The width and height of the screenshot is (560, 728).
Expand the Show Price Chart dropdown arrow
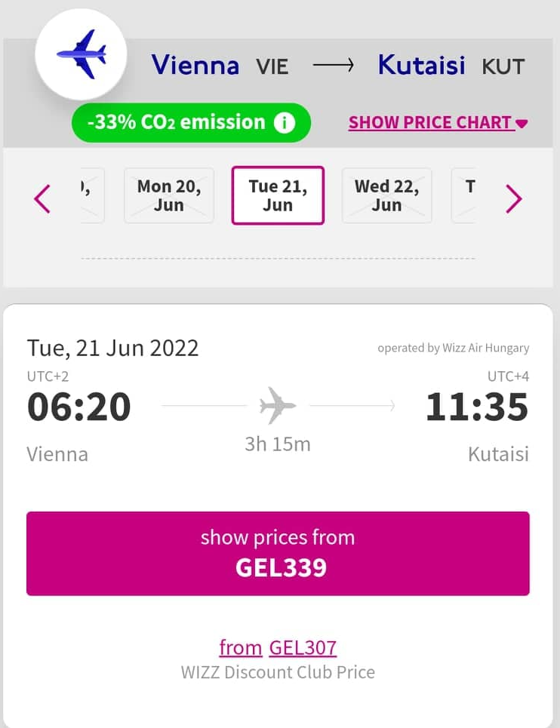[x=522, y=124]
